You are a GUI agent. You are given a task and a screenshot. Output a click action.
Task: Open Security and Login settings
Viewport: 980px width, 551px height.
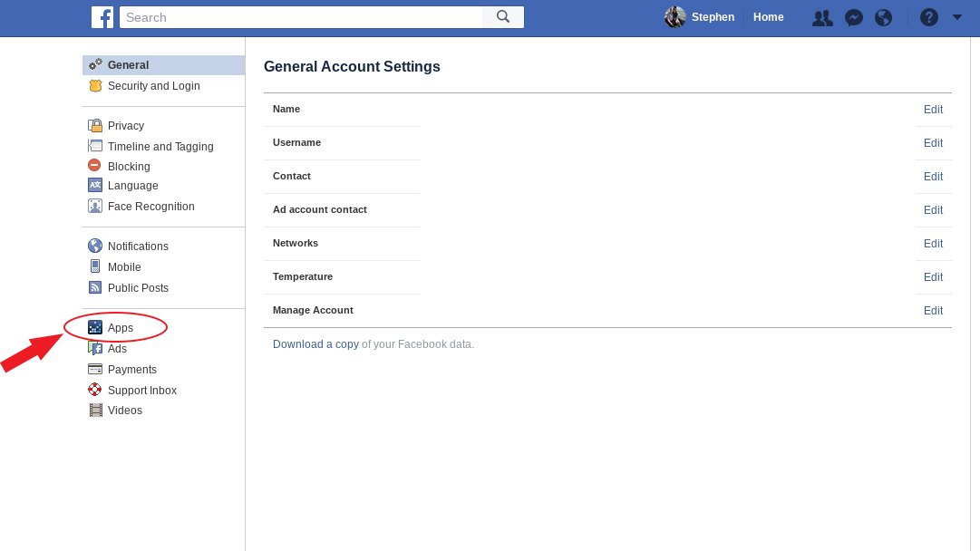click(x=154, y=85)
